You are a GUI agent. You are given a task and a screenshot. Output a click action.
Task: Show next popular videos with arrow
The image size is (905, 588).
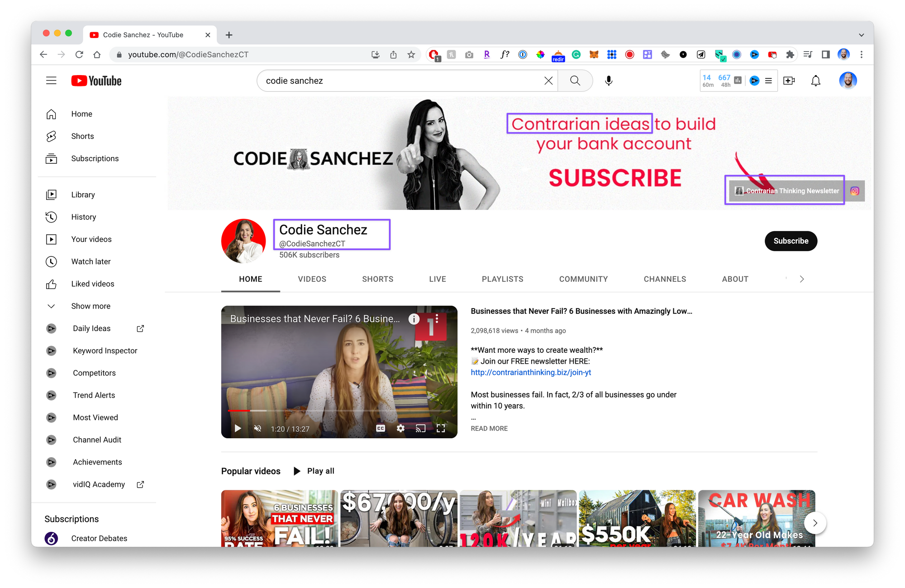point(815,523)
